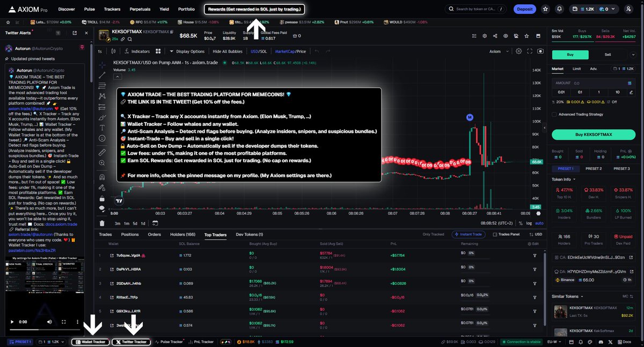Open the chart layout grid icon
This screenshot has height=347, width=644.
click(x=158, y=52)
